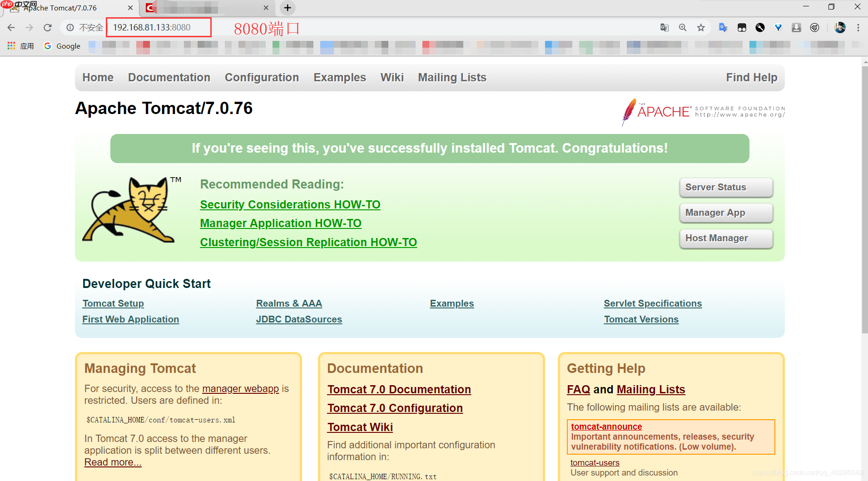868x481 pixels.
Task: Show site info for the insecure connection
Action: [70, 28]
